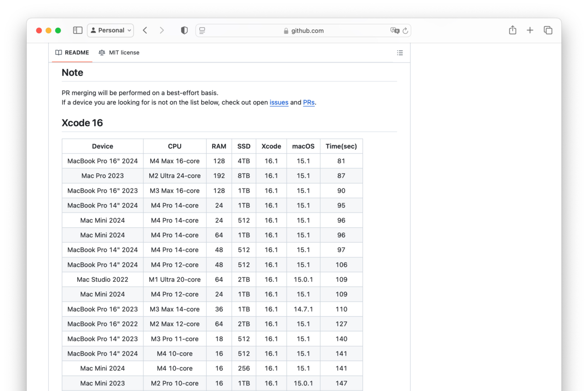Click the RAM column header

[219, 146]
